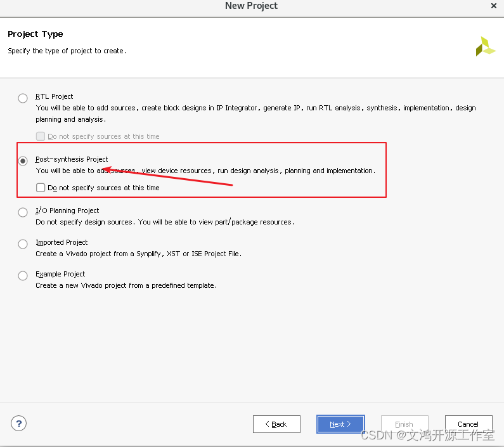Click greyed 'Do not specify sources' checkbox under RTL Project
Image resolution: width=504 pixels, height=447 pixels.
tap(41, 136)
